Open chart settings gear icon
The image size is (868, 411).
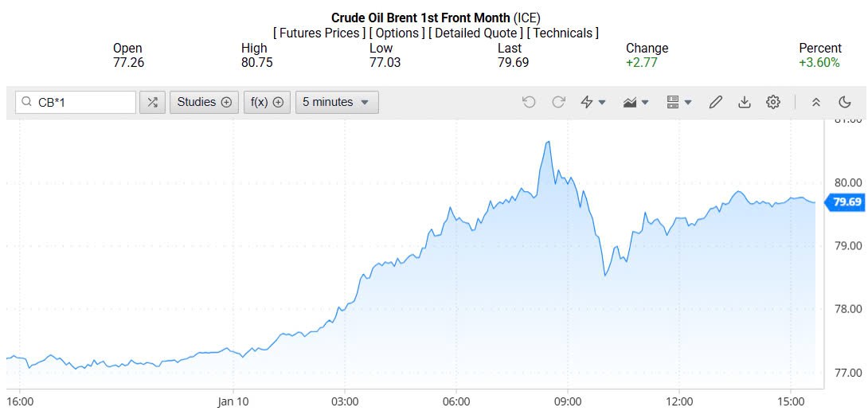tap(773, 102)
